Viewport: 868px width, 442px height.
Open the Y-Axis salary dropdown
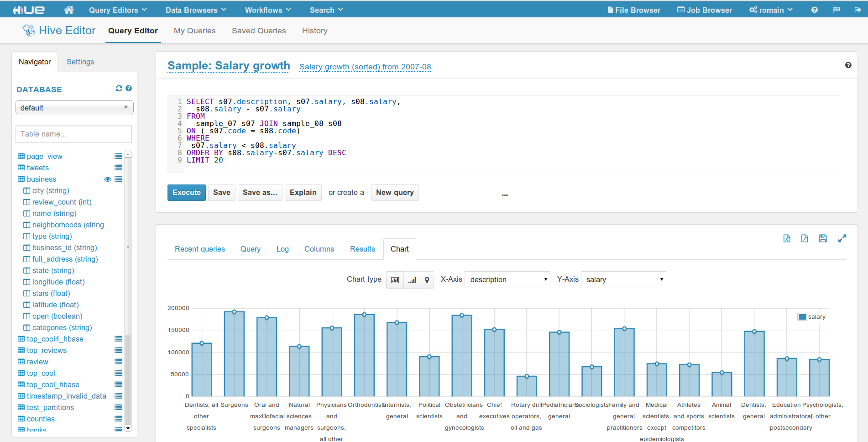[623, 280]
